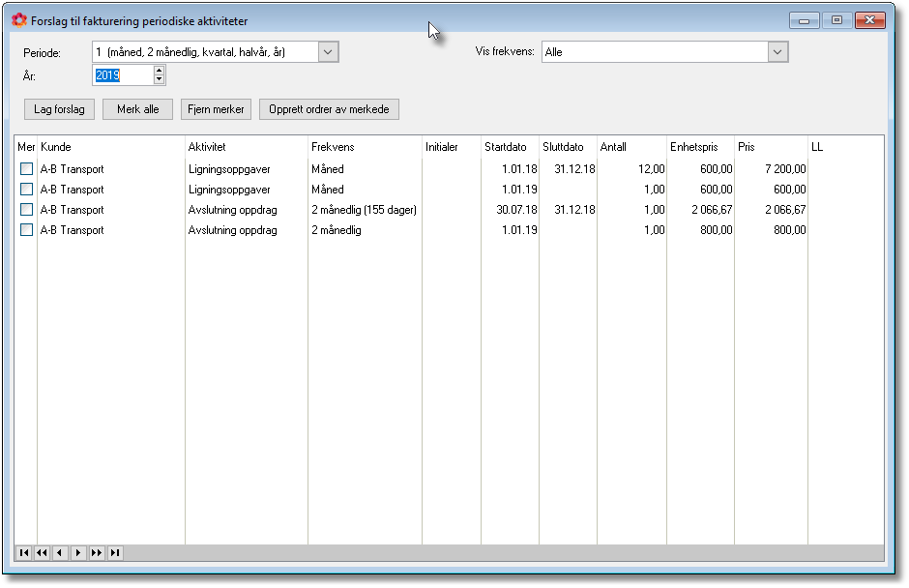Image resolution: width=909 pixels, height=588 pixels.
Task: Mark the Ligningsoppgaver row starting 1.01.18
Action: click(x=27, y=168)
